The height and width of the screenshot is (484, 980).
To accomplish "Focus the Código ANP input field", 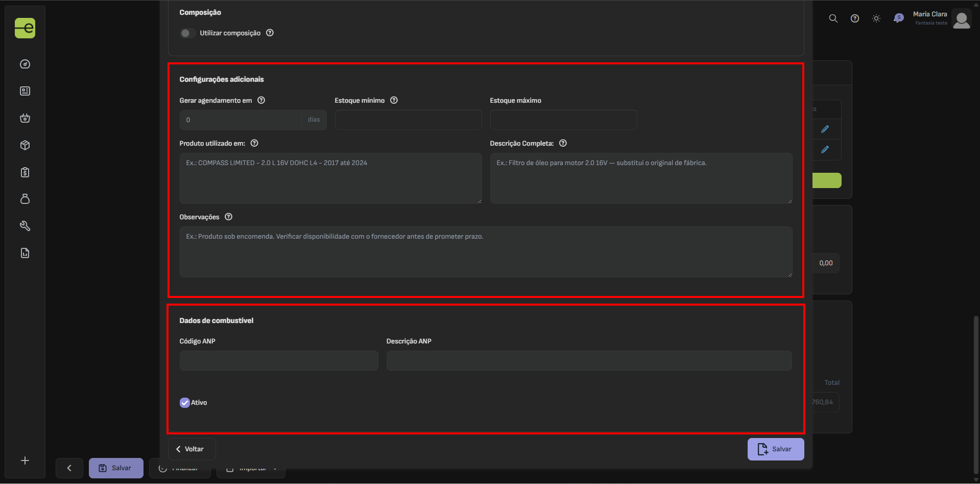I will click(x=279, y=361).
